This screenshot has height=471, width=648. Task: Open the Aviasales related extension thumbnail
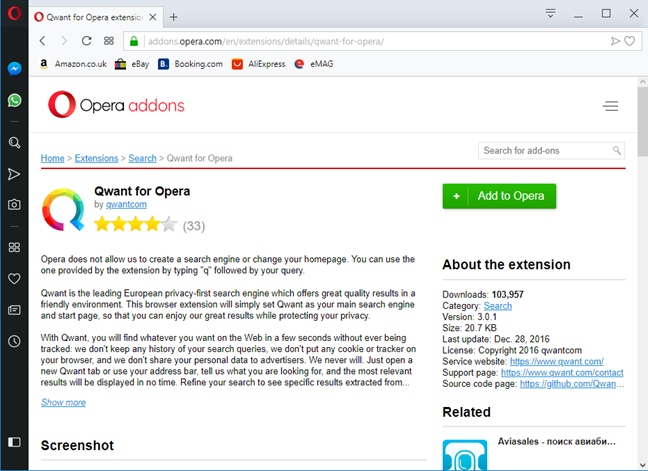point(465,455)
